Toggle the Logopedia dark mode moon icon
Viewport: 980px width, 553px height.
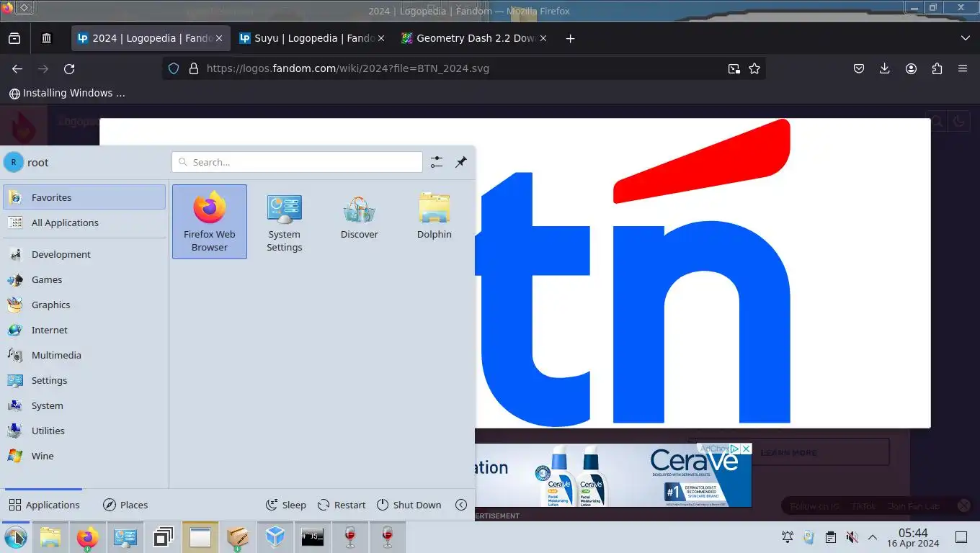click(x=958, y=122)
